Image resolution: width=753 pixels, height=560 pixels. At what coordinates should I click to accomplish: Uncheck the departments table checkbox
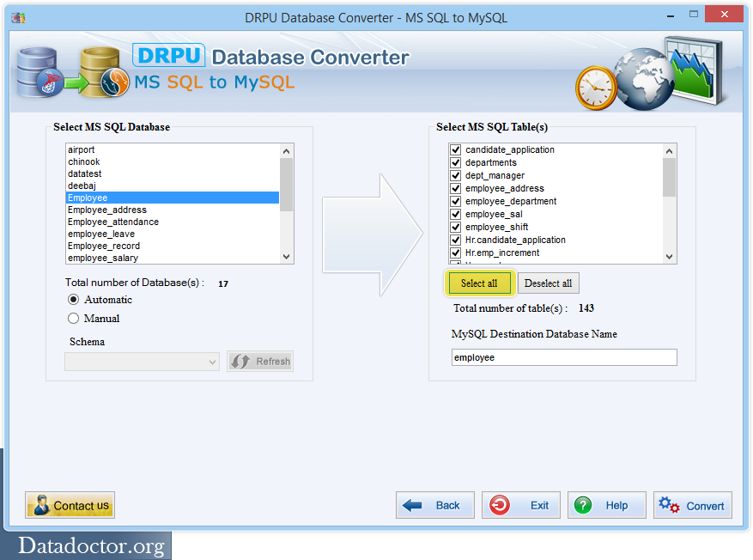[x=456, y=163]
